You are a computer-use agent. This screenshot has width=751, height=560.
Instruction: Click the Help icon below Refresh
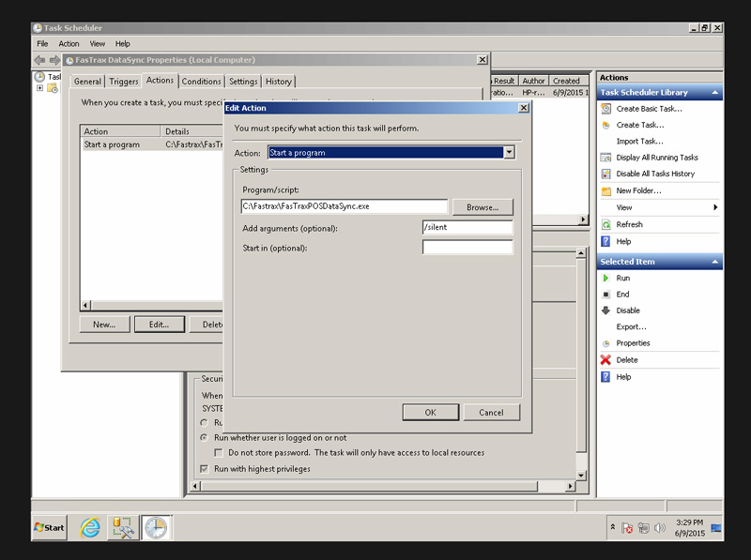click(605, 241)
